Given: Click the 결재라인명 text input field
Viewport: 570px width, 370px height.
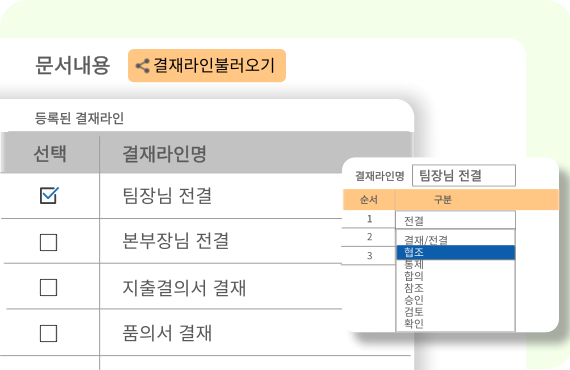Looking at the screenshot, I should (x=464, y=176).
